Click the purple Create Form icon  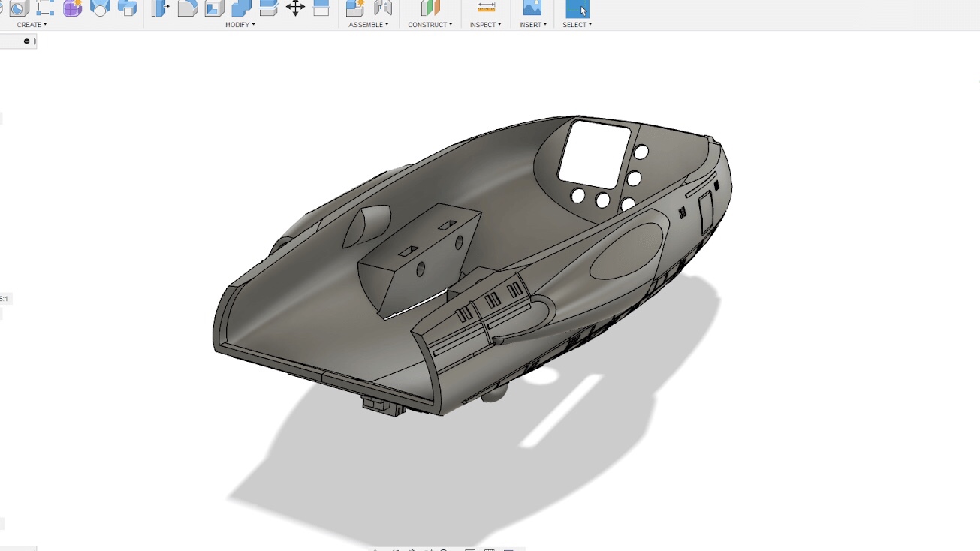point(73,8)
